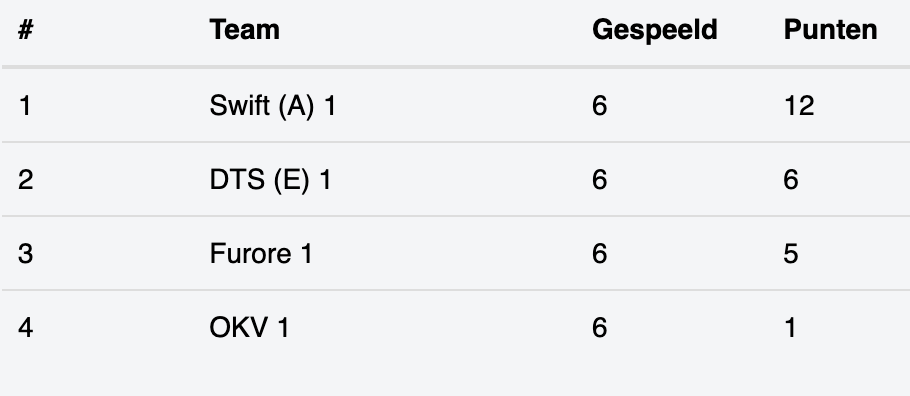Open the OKV 1 team entry

(x=249, y=328)
